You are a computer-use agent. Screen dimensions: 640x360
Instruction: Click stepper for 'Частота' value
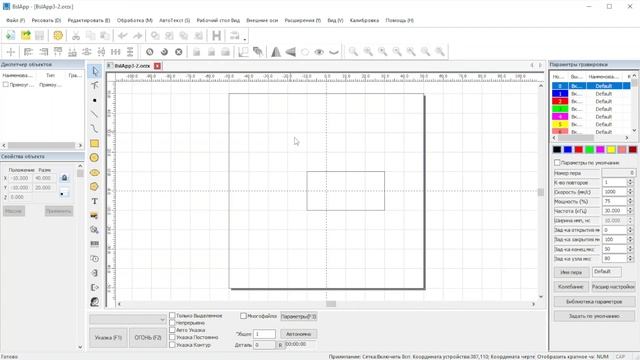click(630, 211)
